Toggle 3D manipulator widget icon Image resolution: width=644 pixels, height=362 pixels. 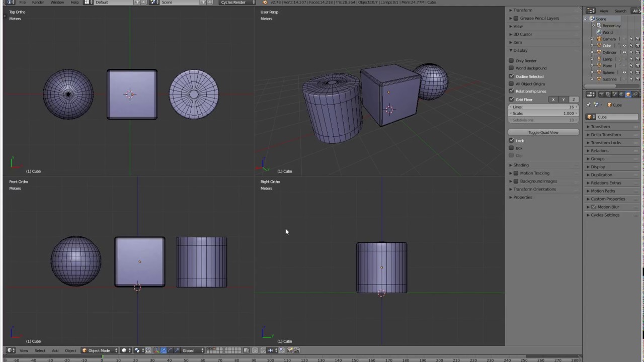click(x=156, y=350)
